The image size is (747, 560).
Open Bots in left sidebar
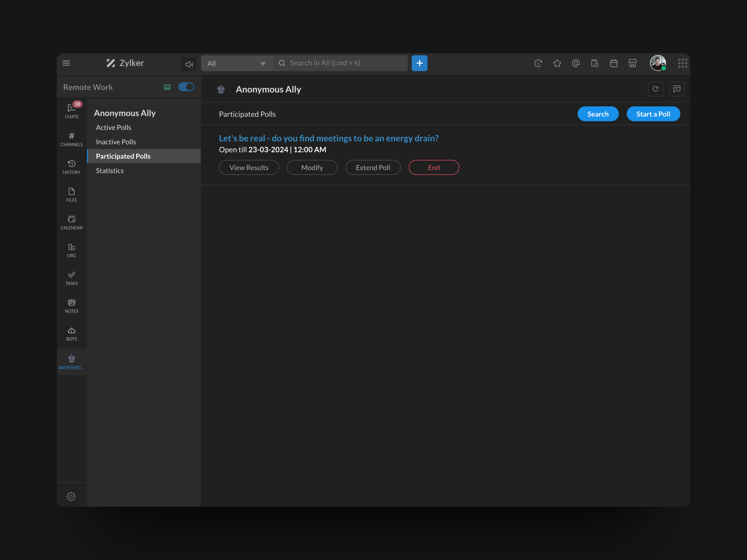tap(72, 334)
